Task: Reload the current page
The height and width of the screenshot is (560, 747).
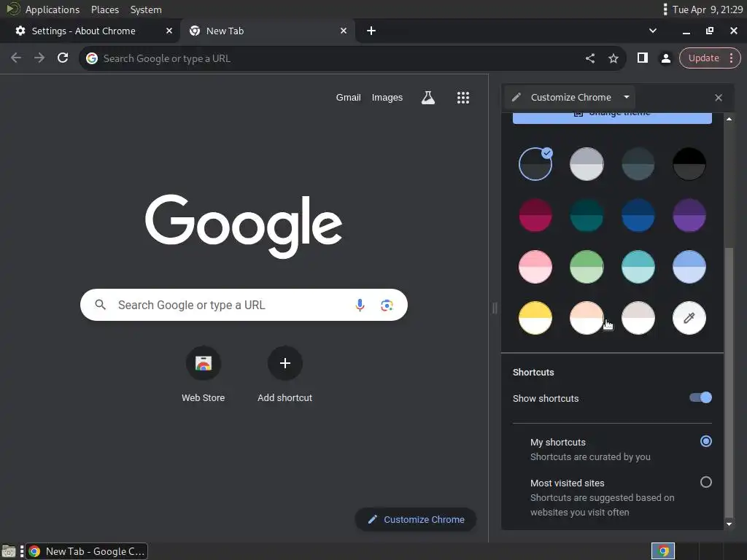Action: pos(63,58)
